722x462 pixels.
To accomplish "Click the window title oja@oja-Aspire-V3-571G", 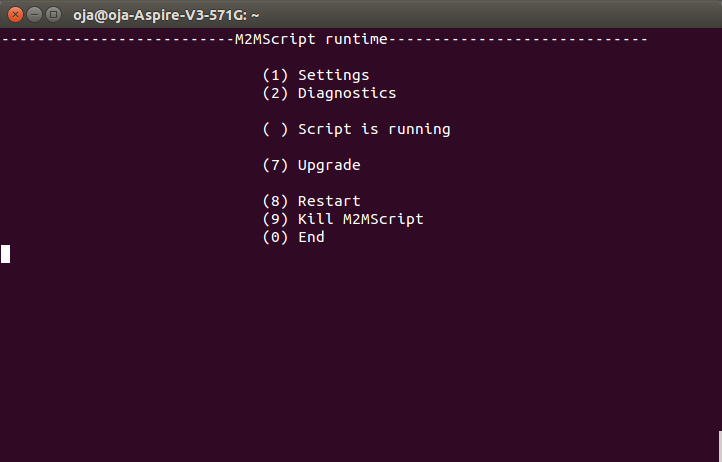I will pyautogui.click(x=166, y=15).
